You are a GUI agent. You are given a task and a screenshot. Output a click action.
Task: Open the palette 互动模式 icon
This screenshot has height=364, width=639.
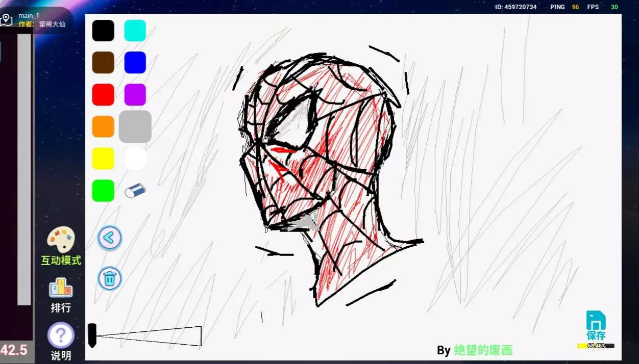pos(61,240)
